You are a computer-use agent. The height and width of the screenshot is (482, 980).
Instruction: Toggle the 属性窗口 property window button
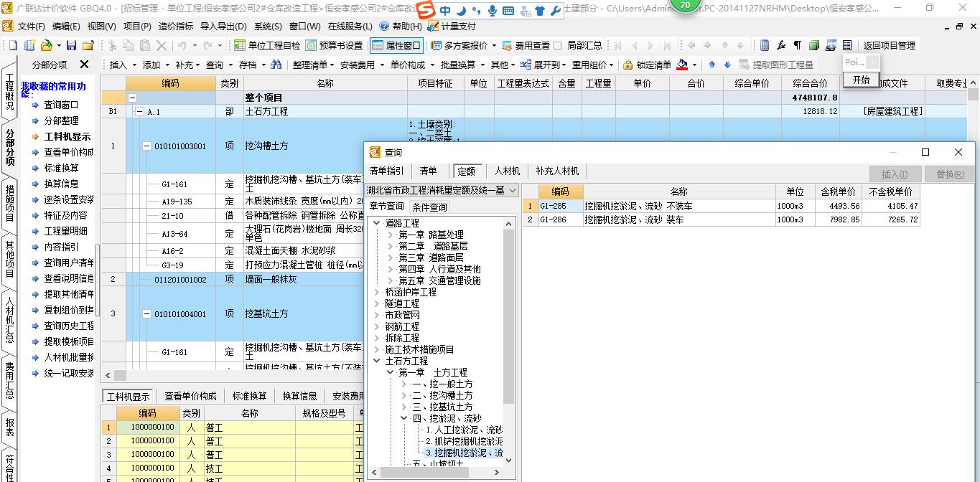coord(396,45)
